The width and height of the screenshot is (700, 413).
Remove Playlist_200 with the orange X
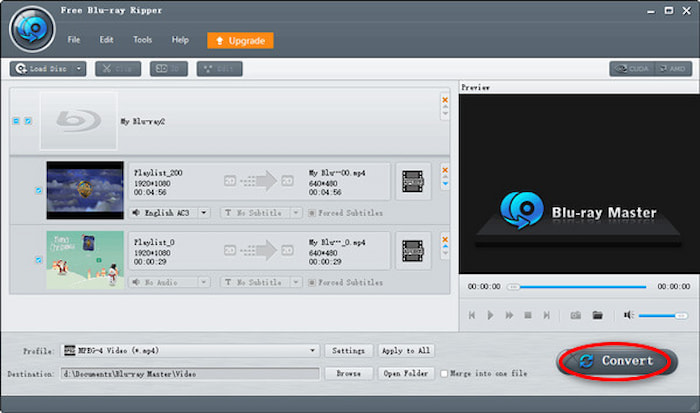445,170
